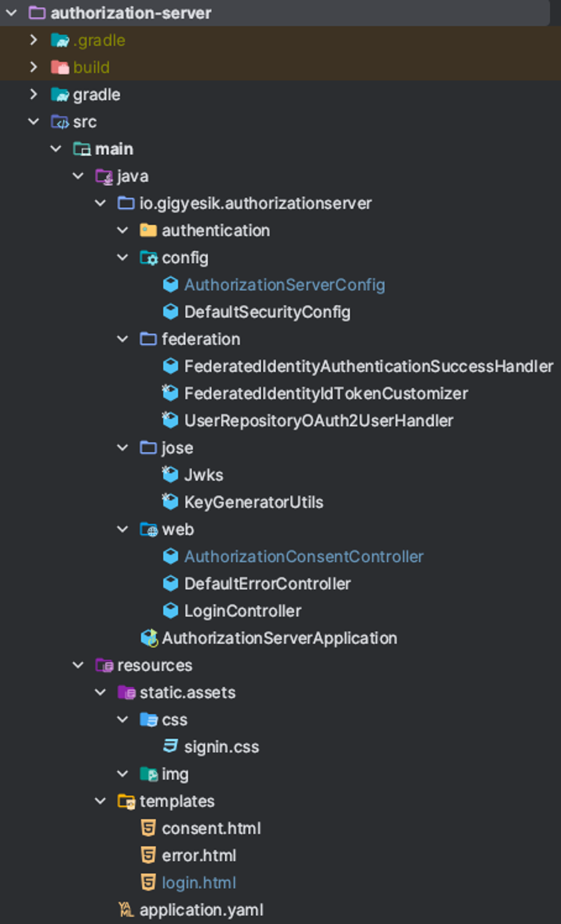The height and width of the screenshot is (924, 561).
Task: Expand the gradle folder chevron
Action: tap(34, 95)
